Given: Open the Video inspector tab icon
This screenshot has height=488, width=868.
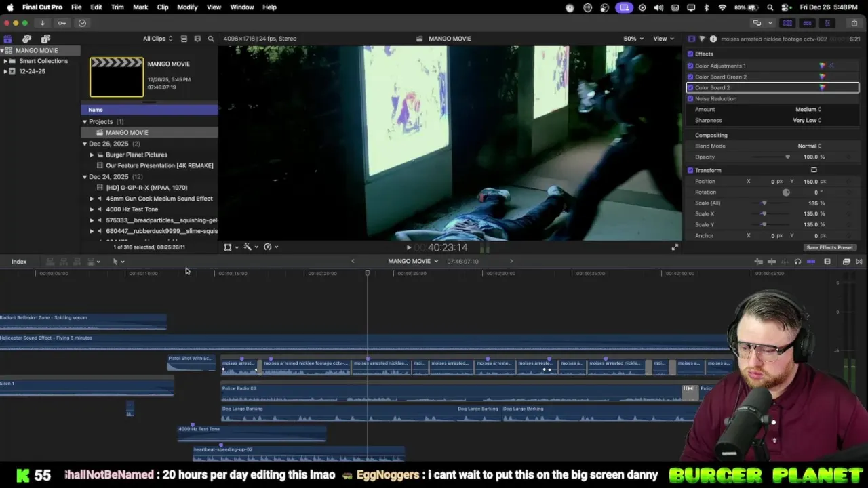Looking at the screenshot, I should pos(692,39).
